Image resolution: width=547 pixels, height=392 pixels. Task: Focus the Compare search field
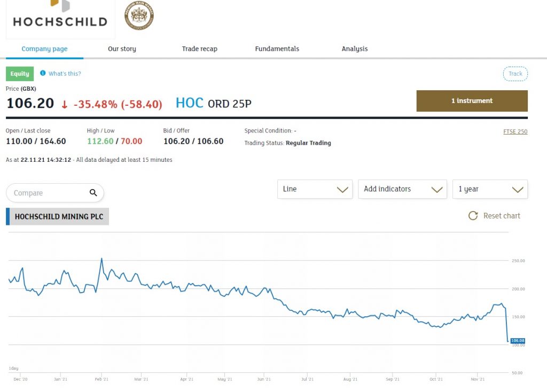click(55, 193)
